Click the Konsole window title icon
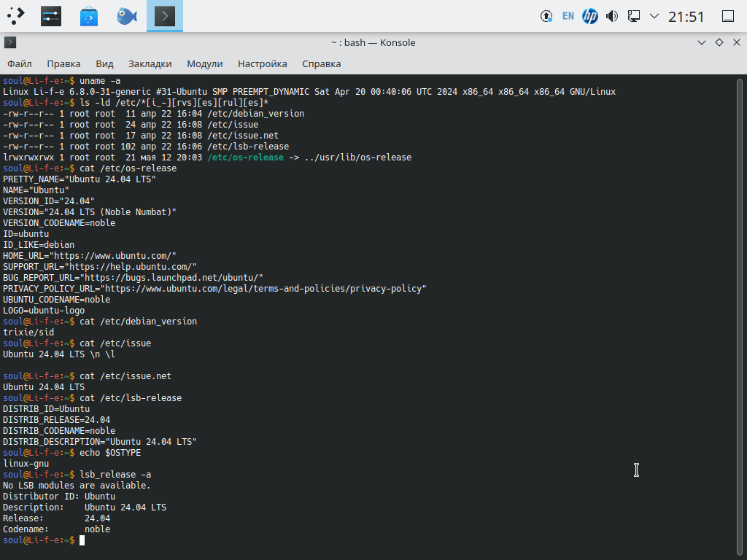Screen dimensions: 747x560 click(x=10, y=42)
